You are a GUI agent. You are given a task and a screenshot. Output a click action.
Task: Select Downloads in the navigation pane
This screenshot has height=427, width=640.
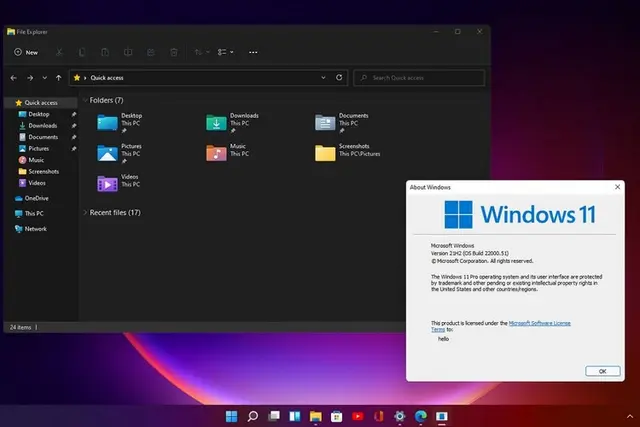[41, 126]
